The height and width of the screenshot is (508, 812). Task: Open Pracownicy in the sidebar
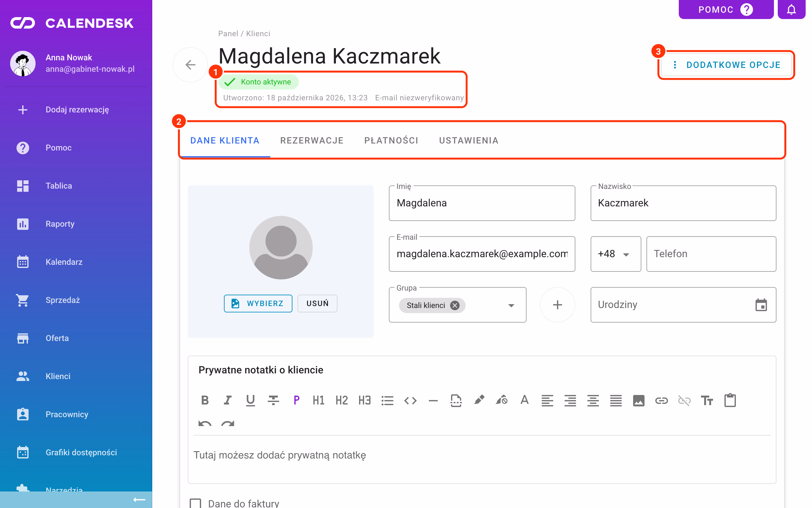click(76, 414)
